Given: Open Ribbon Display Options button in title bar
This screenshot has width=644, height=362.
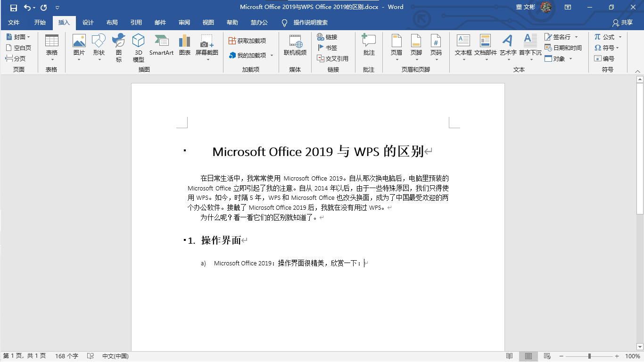Looking at the screenshot, I should (x=568, y=7).
